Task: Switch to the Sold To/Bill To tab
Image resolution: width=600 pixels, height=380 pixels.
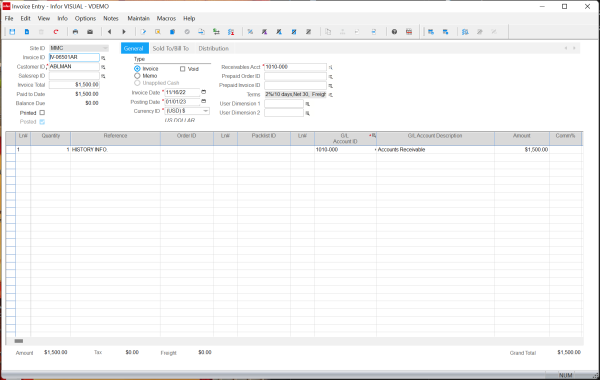Action: click(171, 48)
